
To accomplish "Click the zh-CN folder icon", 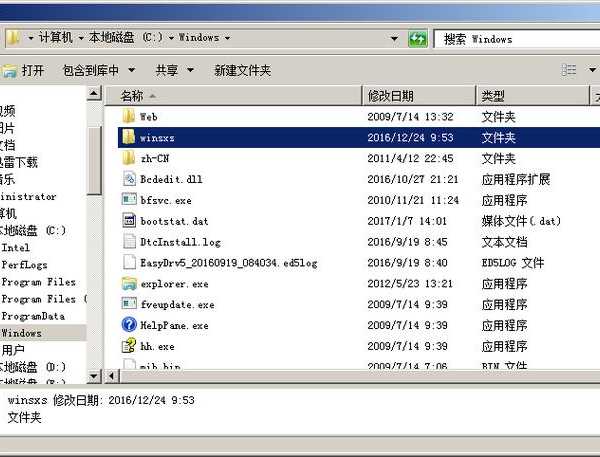I will (129, 158).
